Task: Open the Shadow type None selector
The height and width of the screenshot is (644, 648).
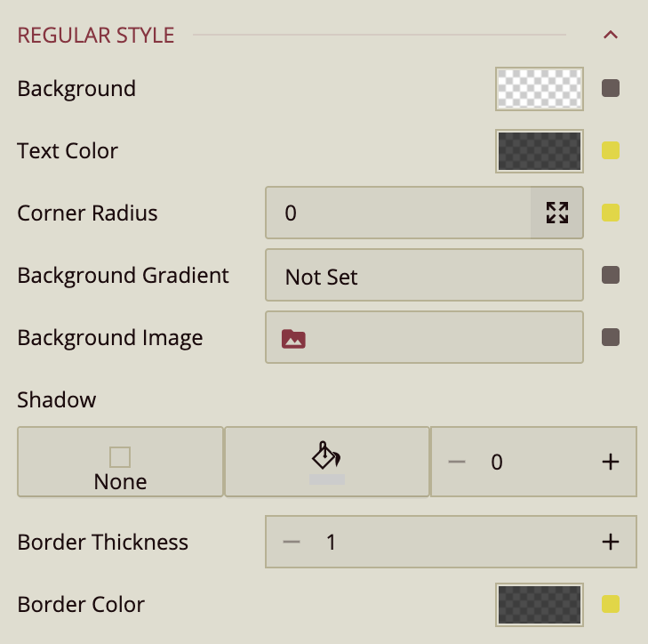Action: point(120,462)
